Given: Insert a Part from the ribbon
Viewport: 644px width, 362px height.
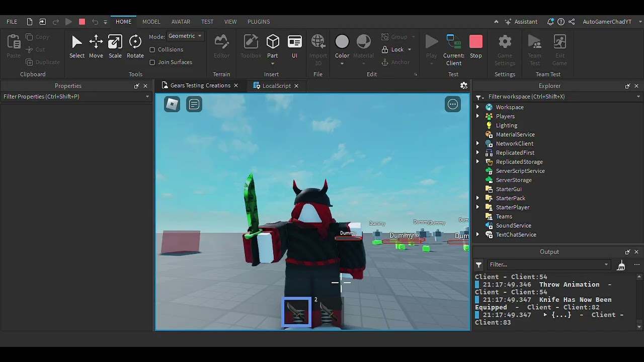Looking at the screenshot, I should coord(272,46).
